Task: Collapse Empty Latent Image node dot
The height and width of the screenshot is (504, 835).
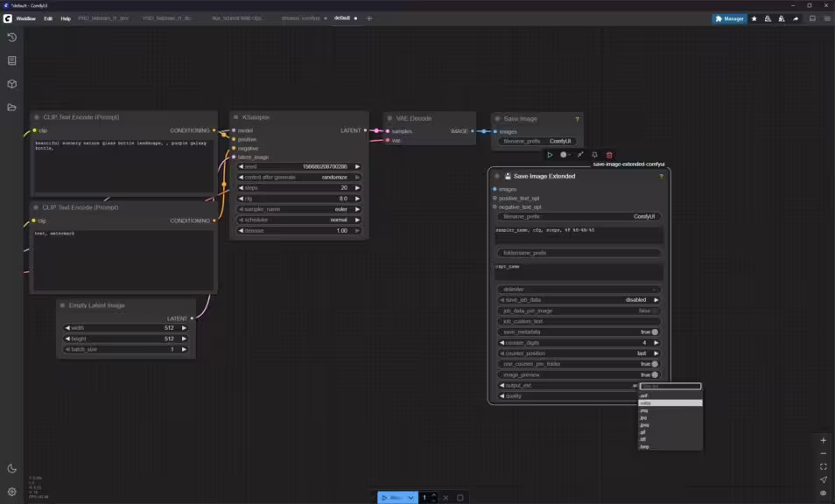Action: (62, 305)
